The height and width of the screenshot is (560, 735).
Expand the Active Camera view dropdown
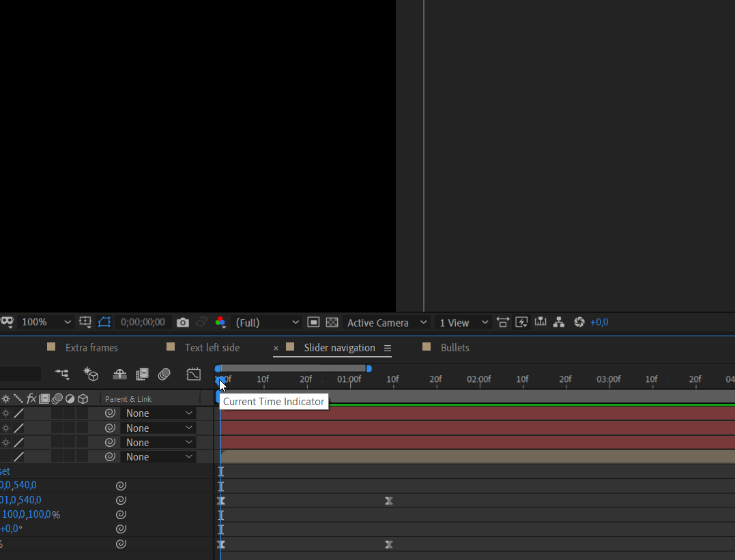tap(387, 323)
